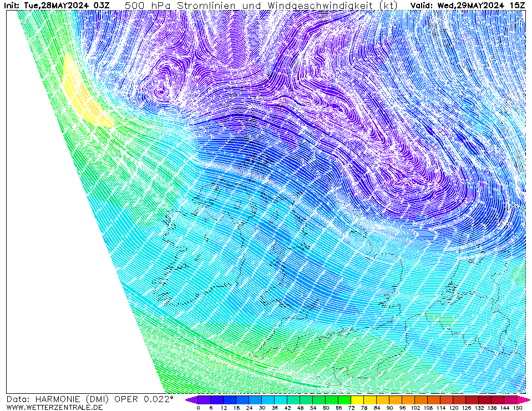Select the magenta 144–150 kt legend swatch
Image resolution: width=532 pixels, height=411 pixels.
tap(510, 400)
